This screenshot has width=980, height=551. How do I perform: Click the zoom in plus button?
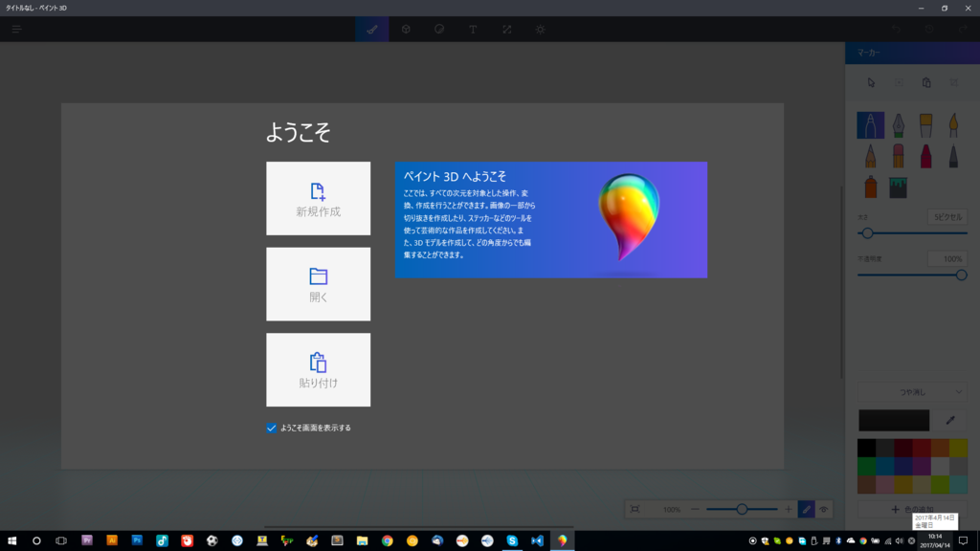click(x=789, y=509)
